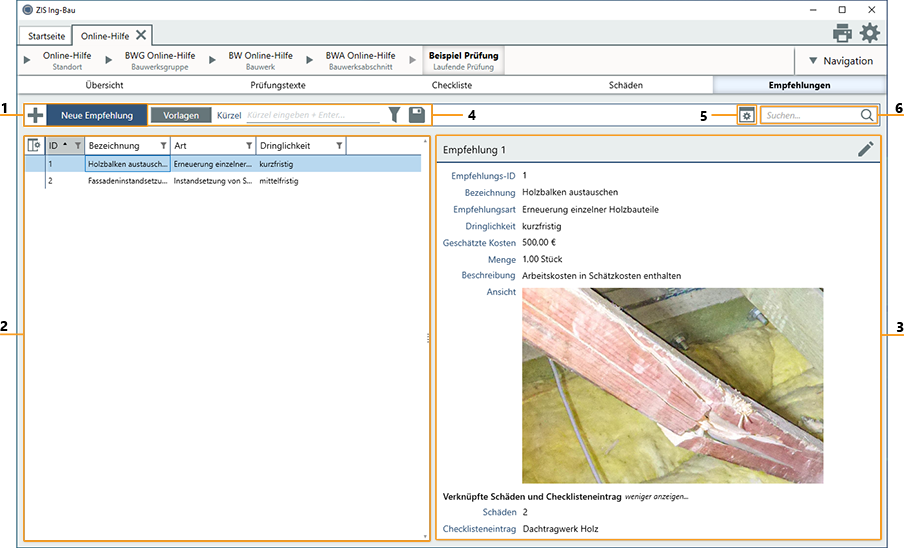904x548 pixels.
Task: Open the view settings gear beside search
Action: [746, 116]
